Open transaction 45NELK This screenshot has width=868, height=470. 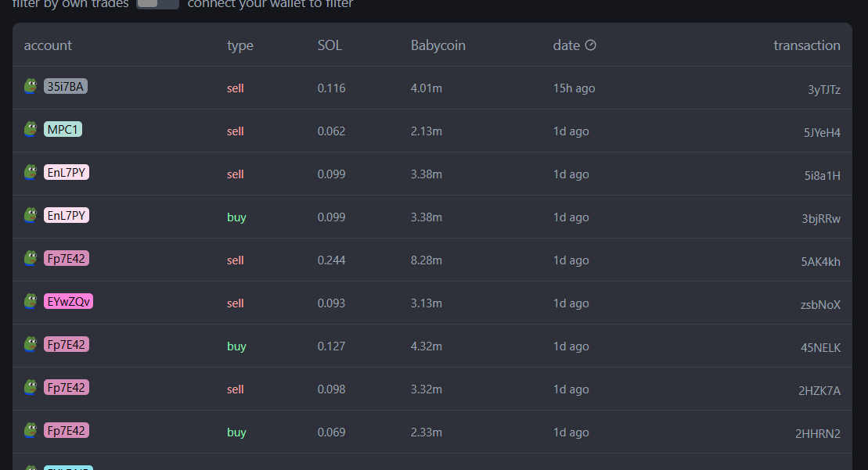[x=820, y=348]
